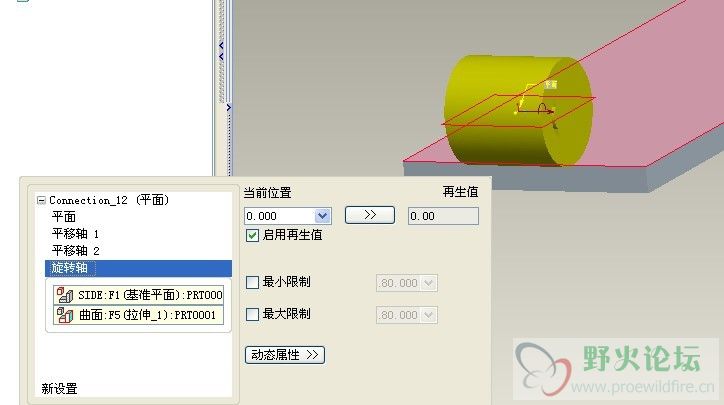This screenshot has height=405, width=724.
Task: Select Connection_12 (平面) in the tree
Action: click(109, 200)
